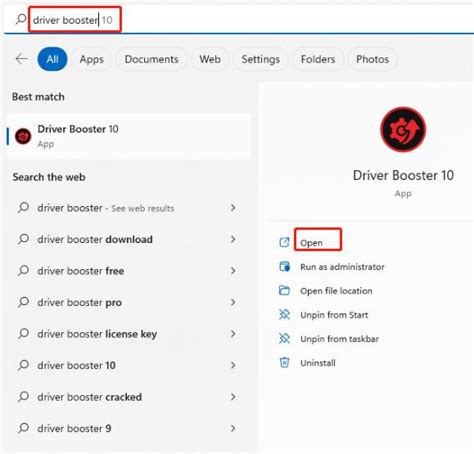Switch to the Settings filter tab
This screenshot has height=454, width=474.
(x=261, y=59)
